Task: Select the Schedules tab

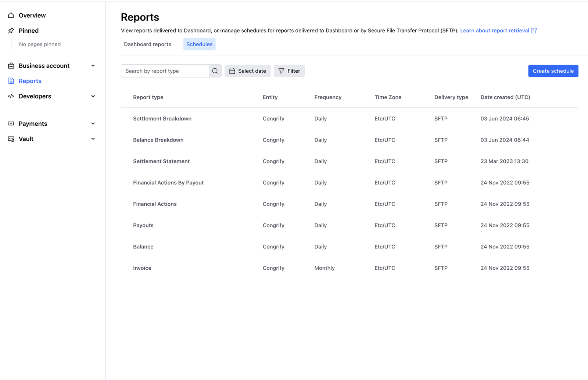Action: point(199,44)
